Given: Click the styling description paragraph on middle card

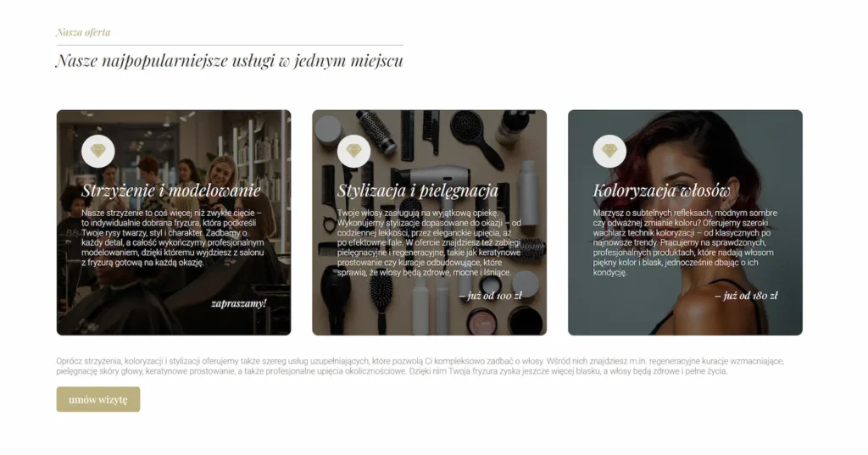Looking at the screenshot, I should [429, 242].
